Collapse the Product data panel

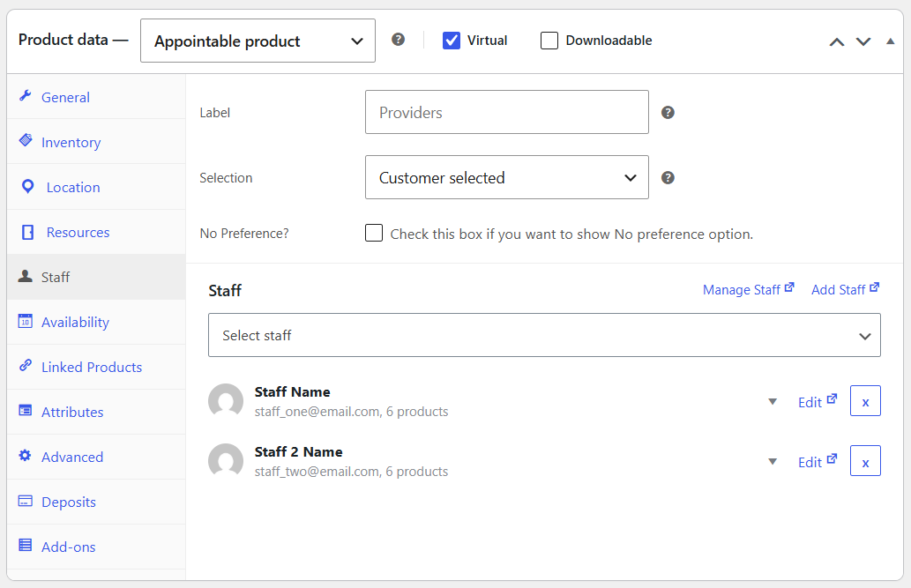[890, 41]
